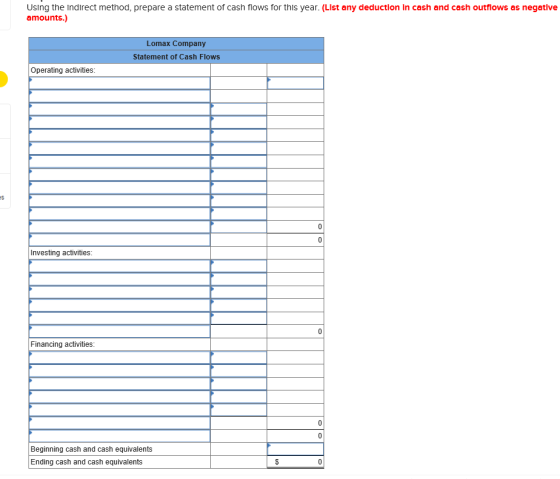Screen dimensions: 560x479
Task: Click the Lomax Company header
Action: pos(176,44)
